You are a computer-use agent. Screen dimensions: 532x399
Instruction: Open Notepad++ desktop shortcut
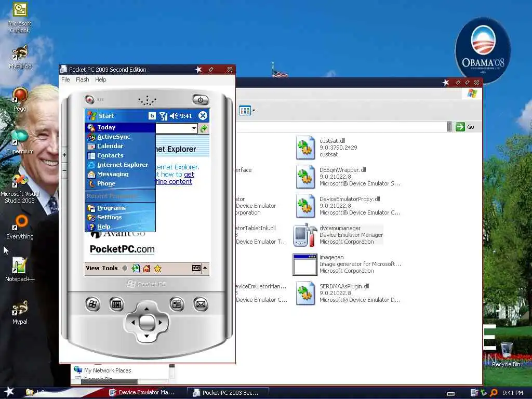20,270
